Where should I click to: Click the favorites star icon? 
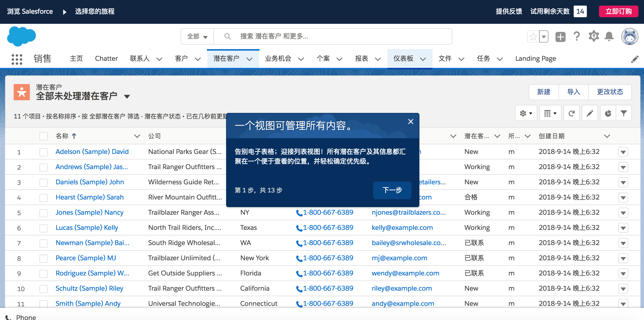click(x=533, y=37)
